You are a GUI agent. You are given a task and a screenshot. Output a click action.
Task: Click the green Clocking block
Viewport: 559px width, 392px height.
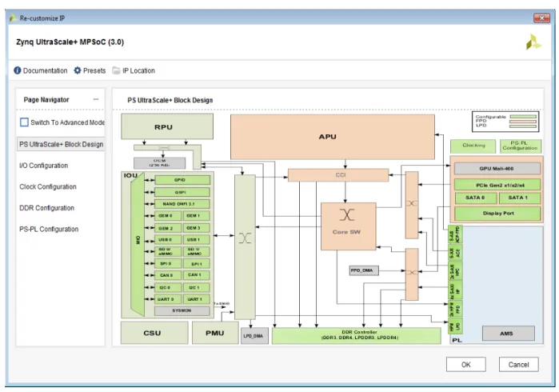click(473, 146)
